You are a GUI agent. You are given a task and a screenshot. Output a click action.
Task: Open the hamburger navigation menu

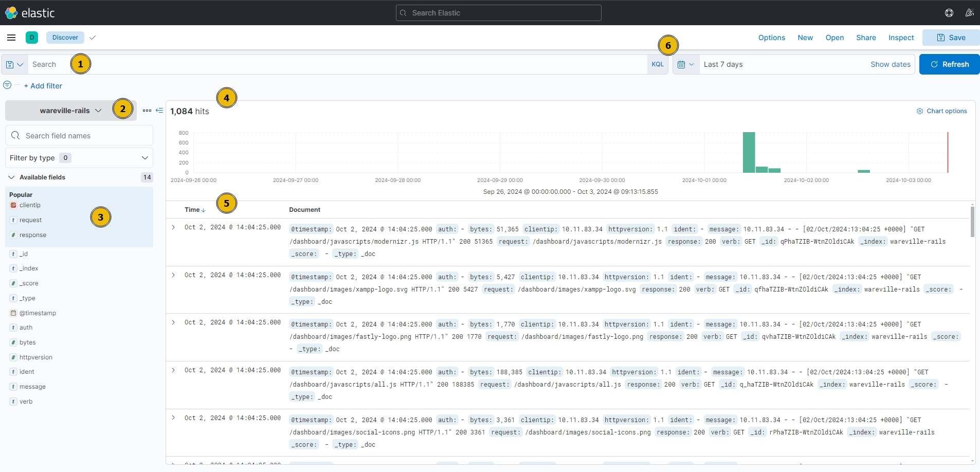11,38
